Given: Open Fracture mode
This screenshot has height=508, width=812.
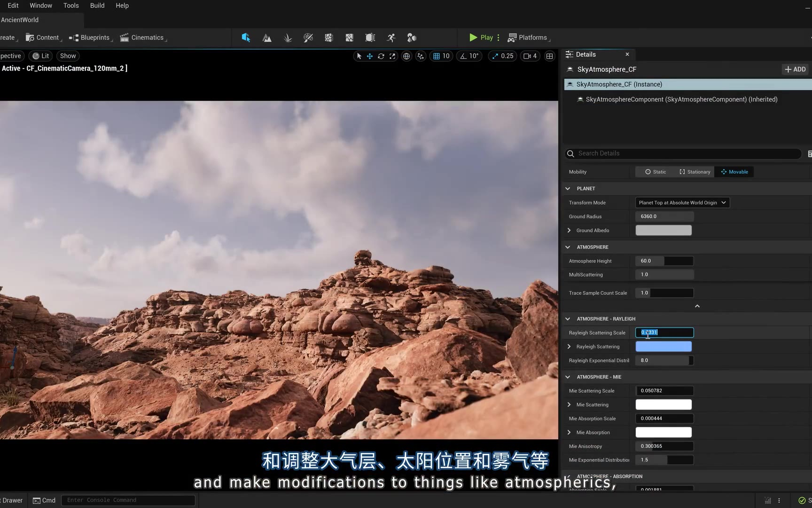Looking at the screenshot, I should [x=329, y=38].
